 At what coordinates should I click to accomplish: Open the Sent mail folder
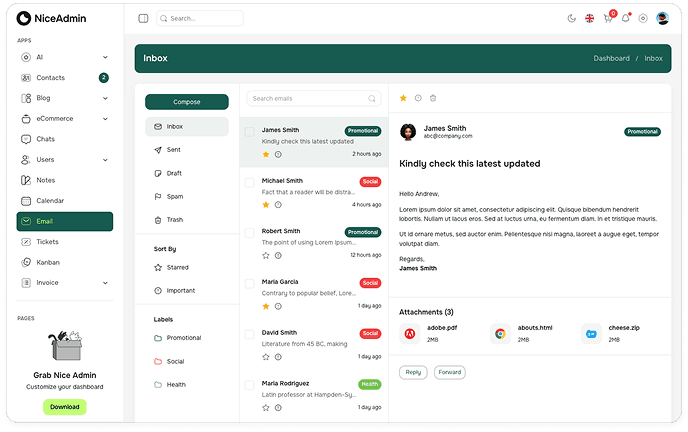174,149
